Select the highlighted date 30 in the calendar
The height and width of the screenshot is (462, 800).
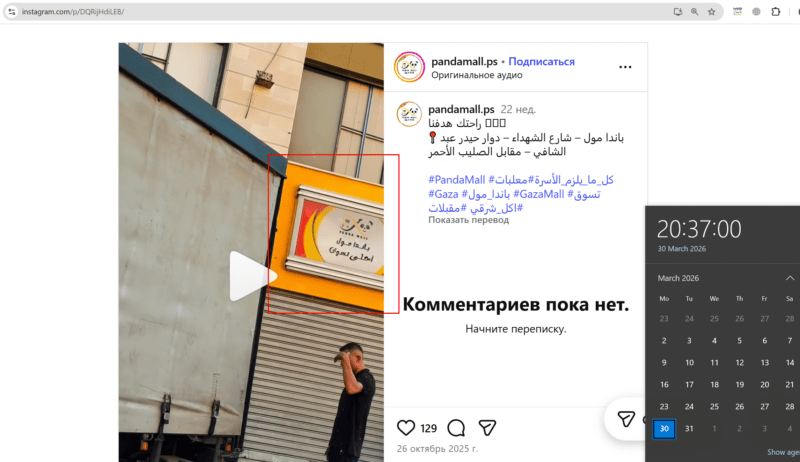click(x=664, y=428)
